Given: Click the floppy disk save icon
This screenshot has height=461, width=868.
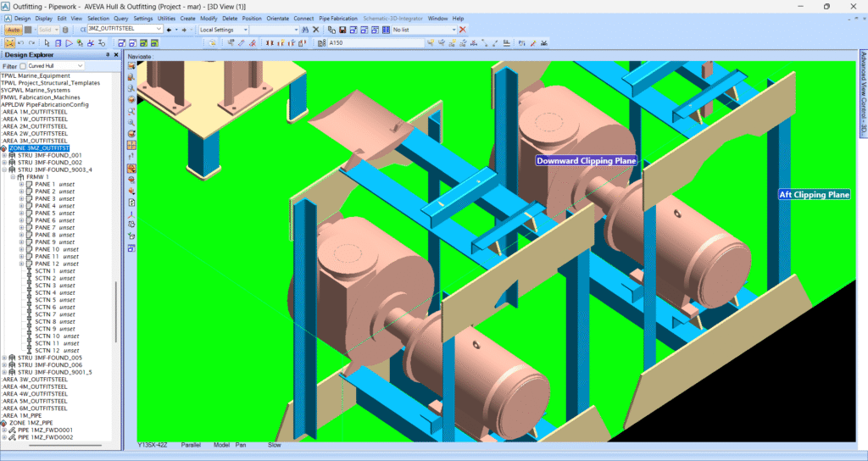Looking at the screenshot, I should (342, 30).
